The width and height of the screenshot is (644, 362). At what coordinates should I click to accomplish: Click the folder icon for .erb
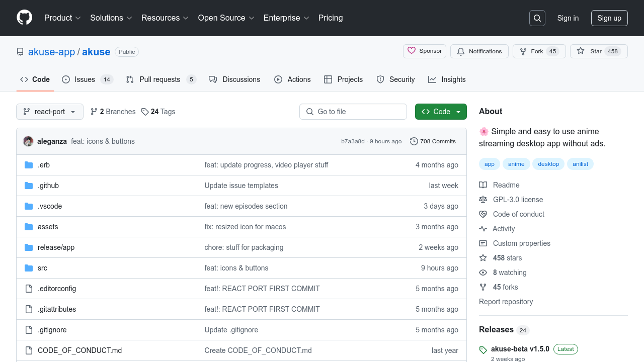(29, 165)
